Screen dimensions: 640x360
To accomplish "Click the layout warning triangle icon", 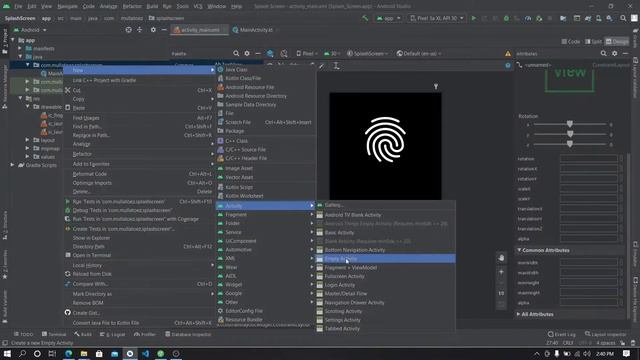I will click(508, 53).
